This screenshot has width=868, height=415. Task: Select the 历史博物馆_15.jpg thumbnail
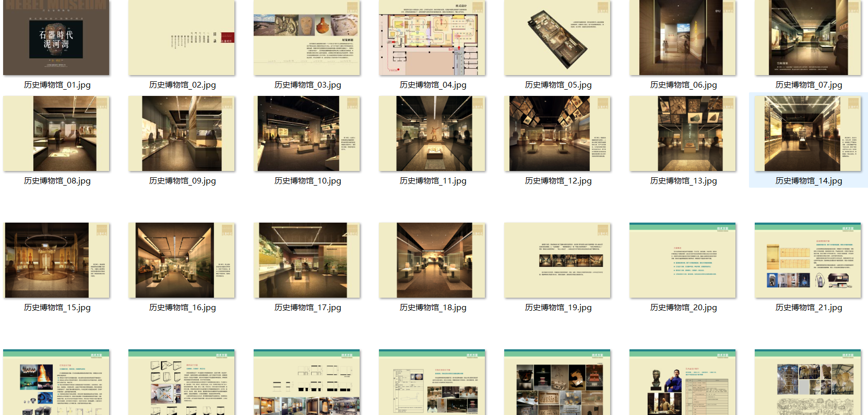(56, 260)
